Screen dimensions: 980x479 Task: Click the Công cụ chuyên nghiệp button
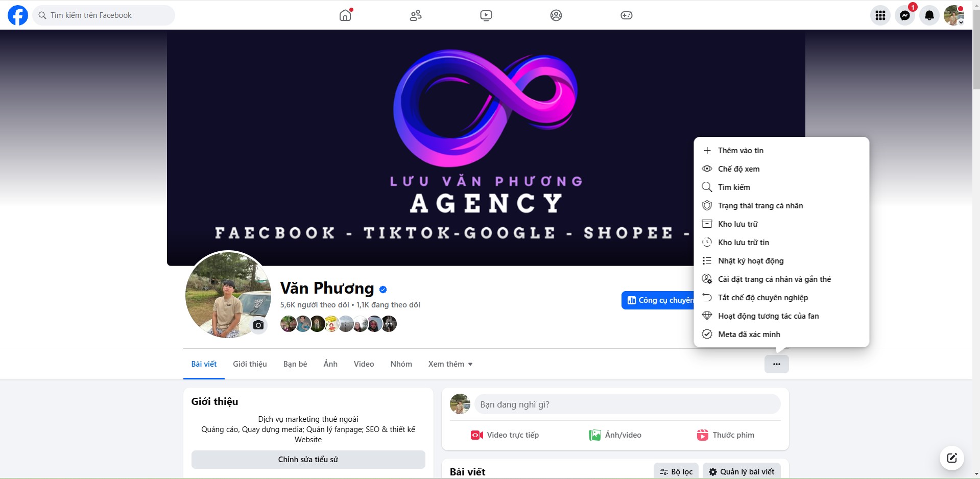pyautogui.click(x=658, y=300)
